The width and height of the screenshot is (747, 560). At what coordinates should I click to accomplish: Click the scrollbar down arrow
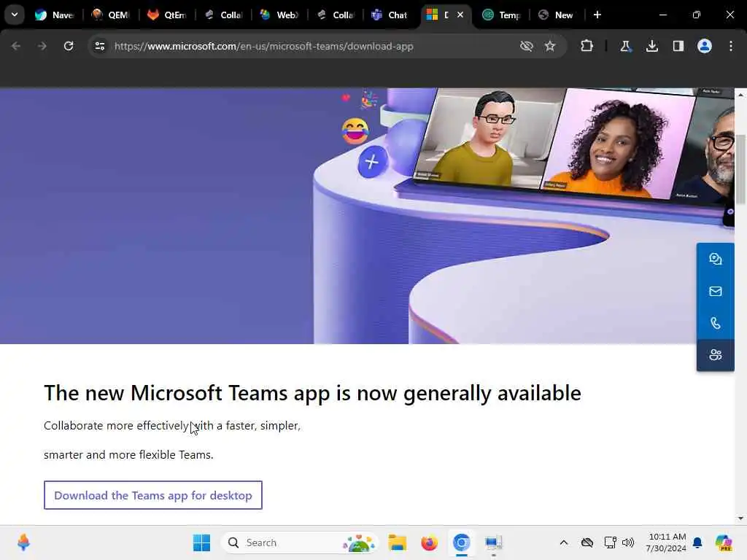[741, 518]
